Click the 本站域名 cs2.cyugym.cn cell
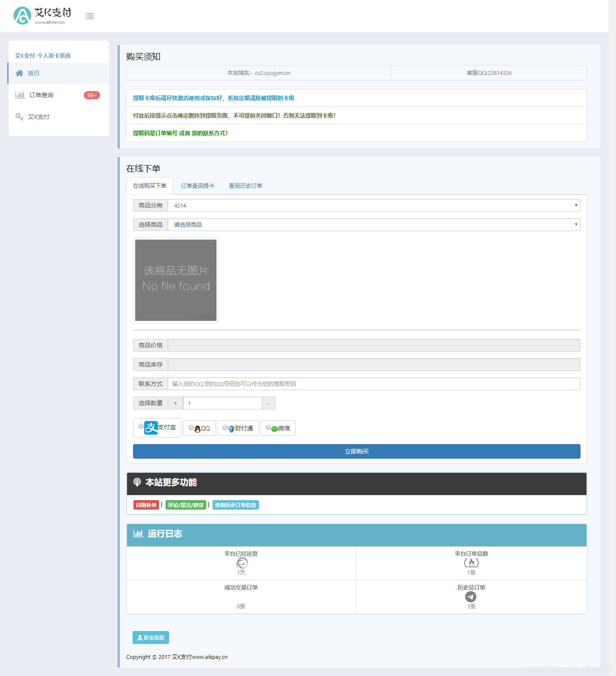The height and width of the screenshot is (676, 616). [x=259, y=73]
